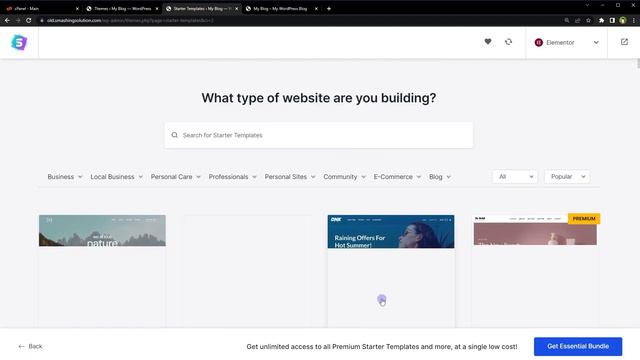This screenshot has height=360, width=640.
Task: Bookmark the page with star icon
Action: 588,20
